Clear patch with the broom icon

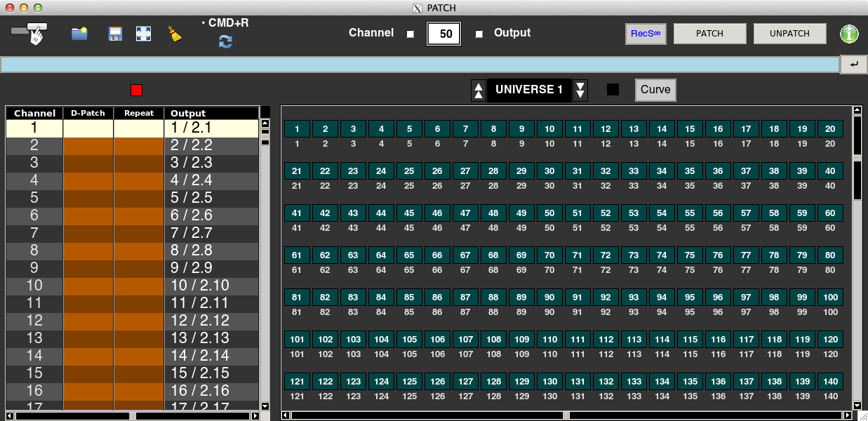pos(174,34)
